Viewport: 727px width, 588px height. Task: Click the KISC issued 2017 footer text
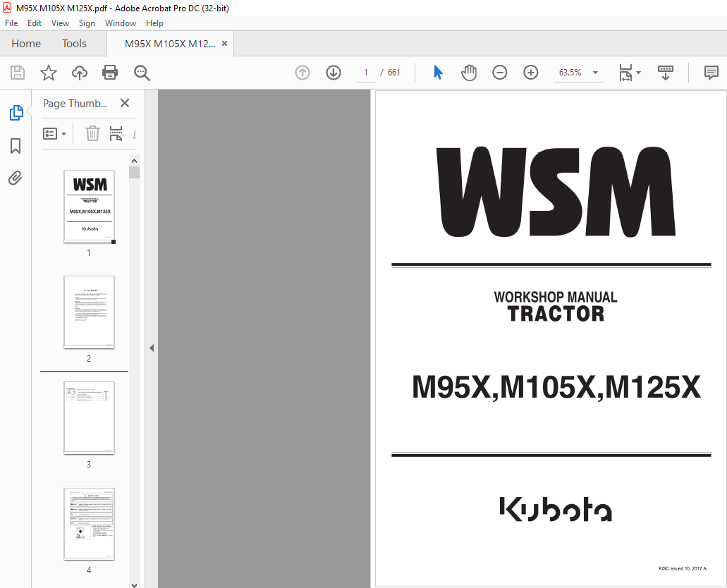(x=683, y=568)
